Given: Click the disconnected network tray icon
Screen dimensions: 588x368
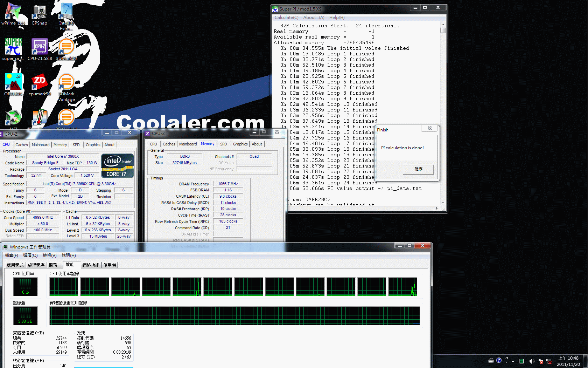Looking at the screenshot, I should pyautogui.click(x=549, y=361).
